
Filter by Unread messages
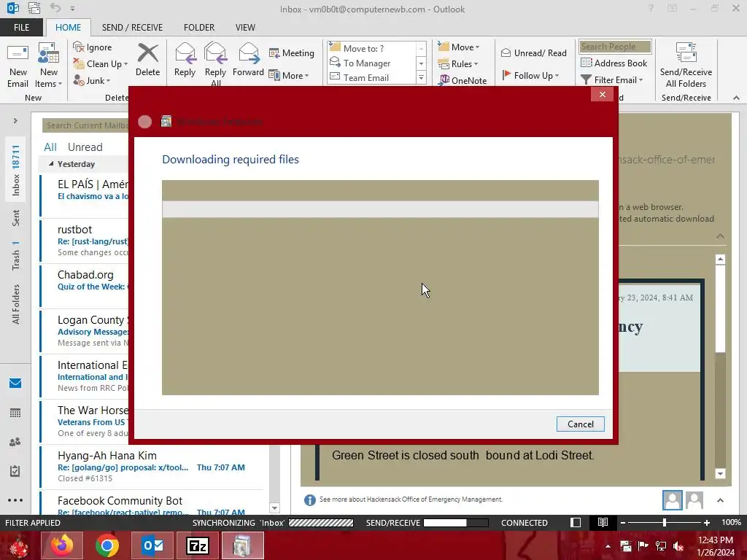pyautogui.click(x=85, y=147)
